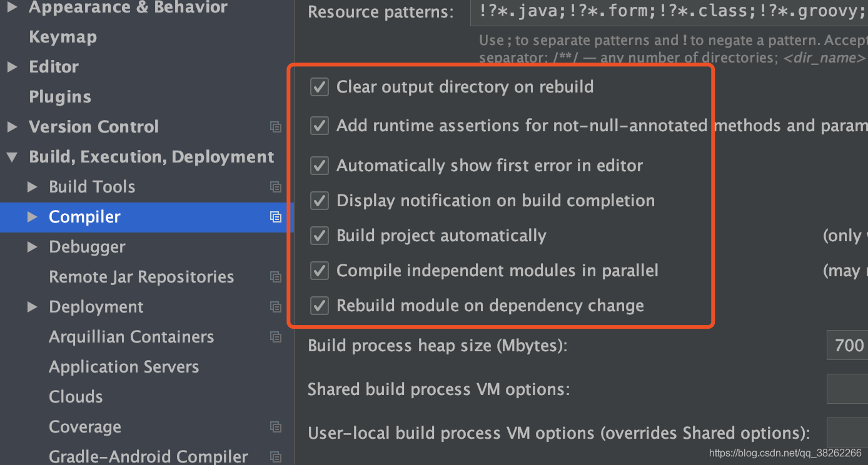Viewport: 868px width, 465px height.
Task: Click project-level icon beside Remote Jar Repositories
Action: click(x=276, y=277)
